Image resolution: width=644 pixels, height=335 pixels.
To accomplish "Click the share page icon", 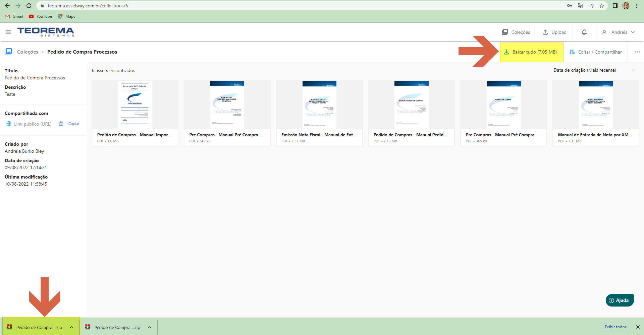I will pyautogui.click(x=591, y=6).
